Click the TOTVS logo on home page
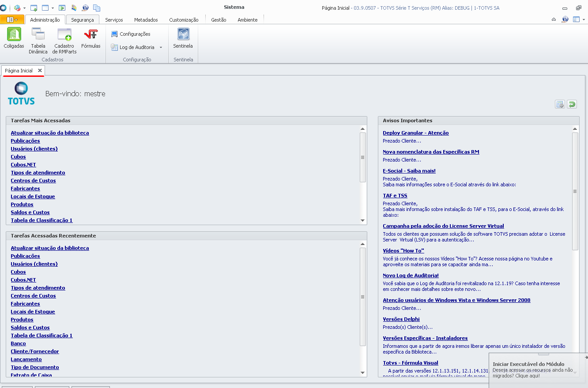This screenshot has height=388, width=588. (21, 93)
